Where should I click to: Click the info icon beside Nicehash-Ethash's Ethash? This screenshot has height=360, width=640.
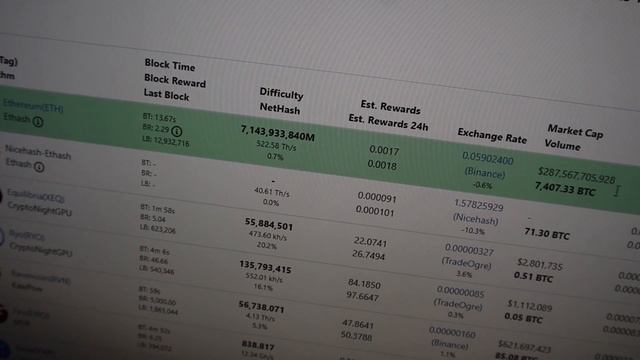[x=39, y=167]
